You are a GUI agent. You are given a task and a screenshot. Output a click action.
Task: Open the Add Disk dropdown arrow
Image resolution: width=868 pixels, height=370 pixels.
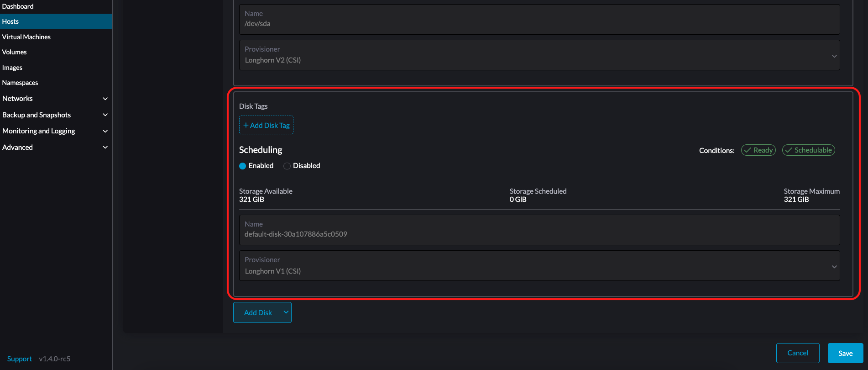coord(286,312)
